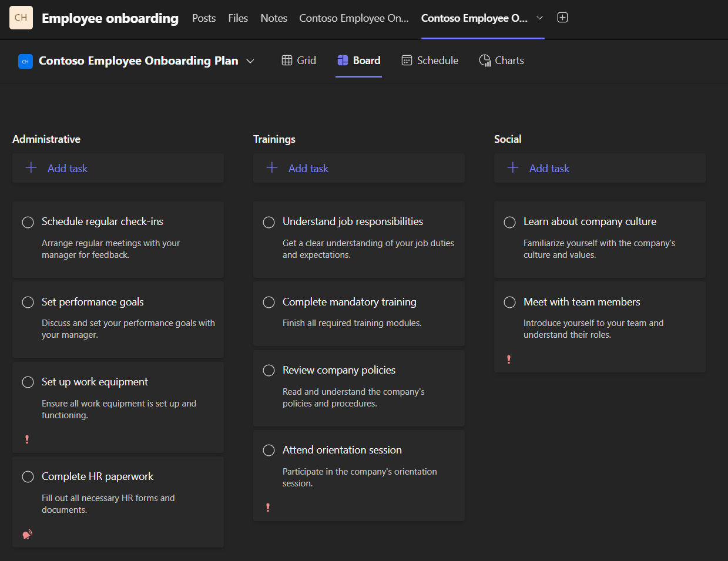Check off Complete HR paperwork
The width and height of the screenshot is (728, 561).
28,476
